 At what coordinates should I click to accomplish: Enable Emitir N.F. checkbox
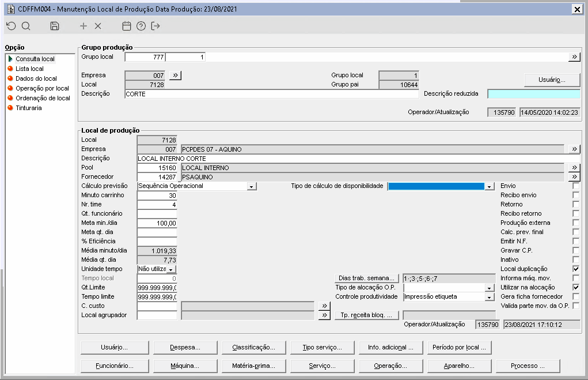point(576,241)
